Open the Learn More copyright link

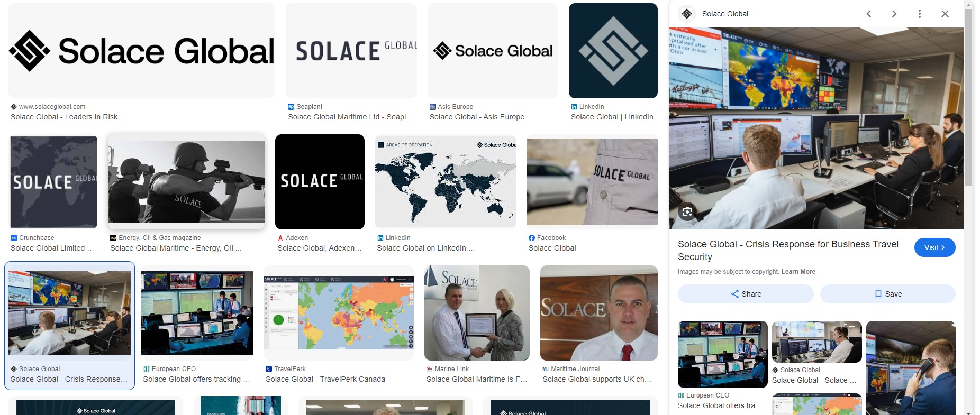click(x=798, y=272)
